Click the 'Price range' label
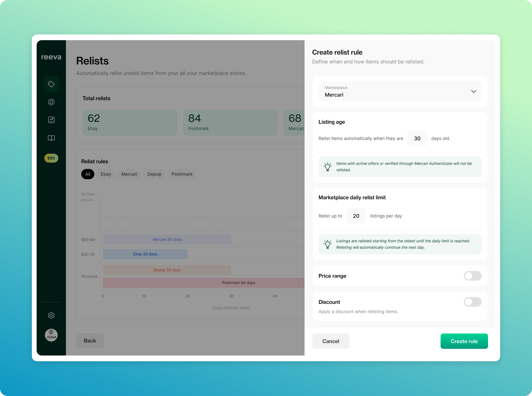 (332, 276)
